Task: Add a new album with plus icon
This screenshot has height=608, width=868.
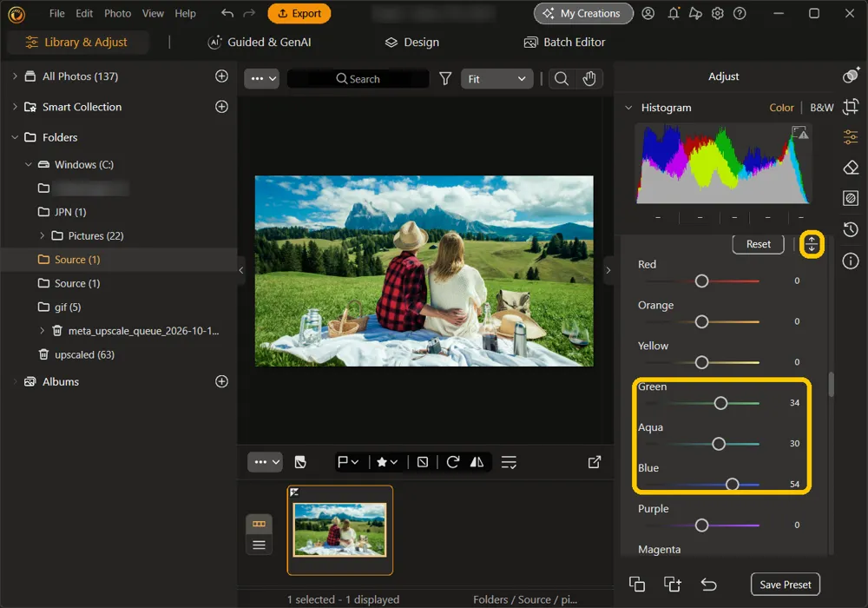Action: [x=221, y=381]
